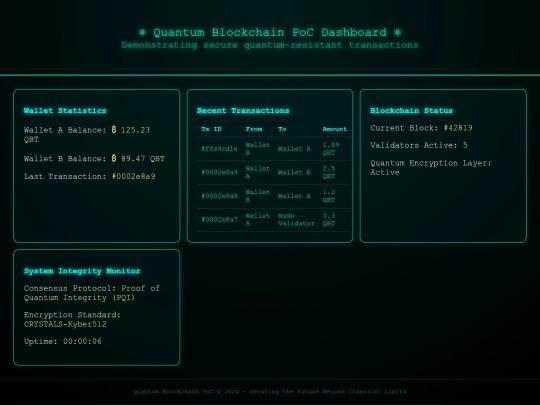This screenshot has width=540, height=405.
Task: Click the Uptime label
Action: tap(41, 341)
